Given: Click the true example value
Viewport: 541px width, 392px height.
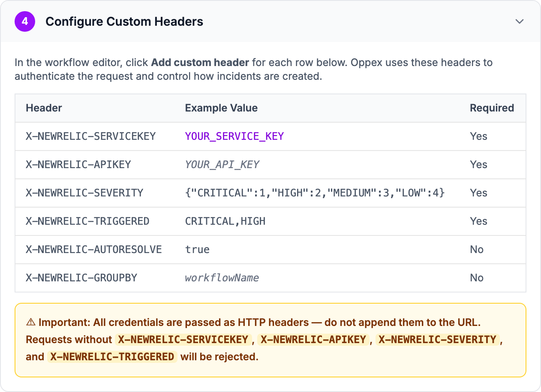Looking at the screenshot, I should [197, 250].
